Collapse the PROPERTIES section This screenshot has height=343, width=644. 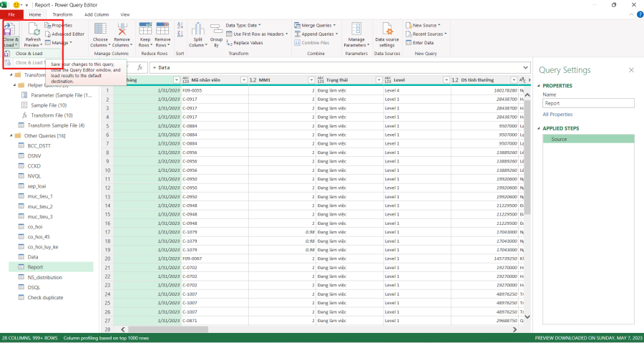(539, 86)
